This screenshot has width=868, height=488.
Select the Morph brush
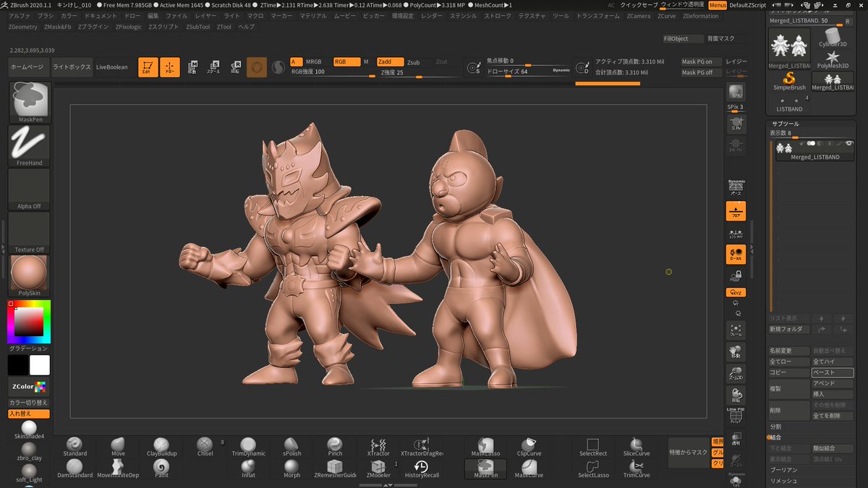pos(292,468)
